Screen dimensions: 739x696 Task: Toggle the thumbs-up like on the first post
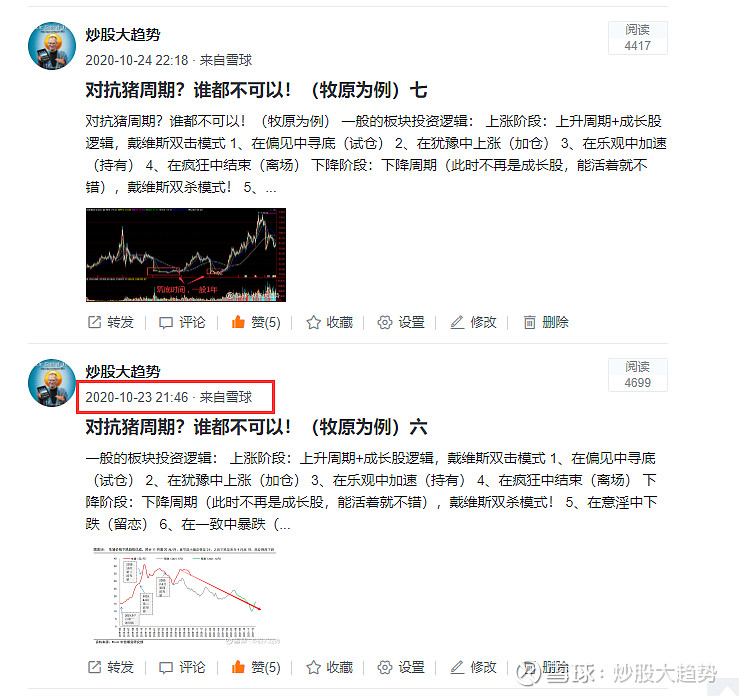click(238, 322)
